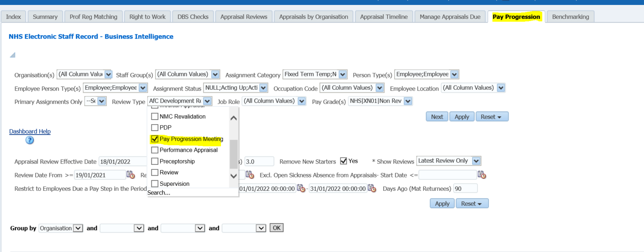This screenshot has height=252, width=644.
Task: Open calendar for Excl. Open Sickness Absence date
Action: (x=481, y=175)
